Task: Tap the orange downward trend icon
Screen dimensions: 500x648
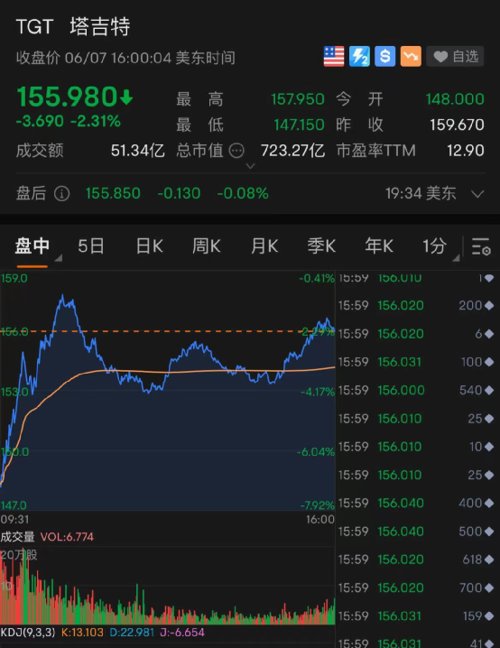Action: (411, 56)
